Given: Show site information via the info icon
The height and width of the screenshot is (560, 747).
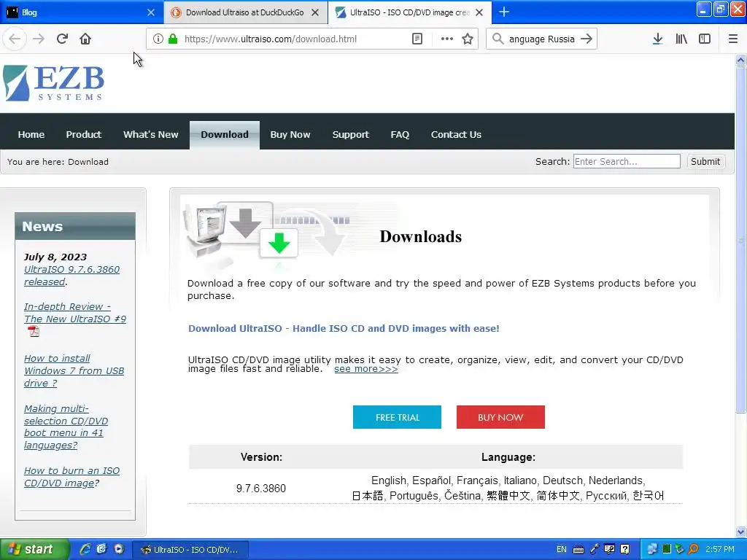Looking at the screenshot, I should (x=158, y=39).
